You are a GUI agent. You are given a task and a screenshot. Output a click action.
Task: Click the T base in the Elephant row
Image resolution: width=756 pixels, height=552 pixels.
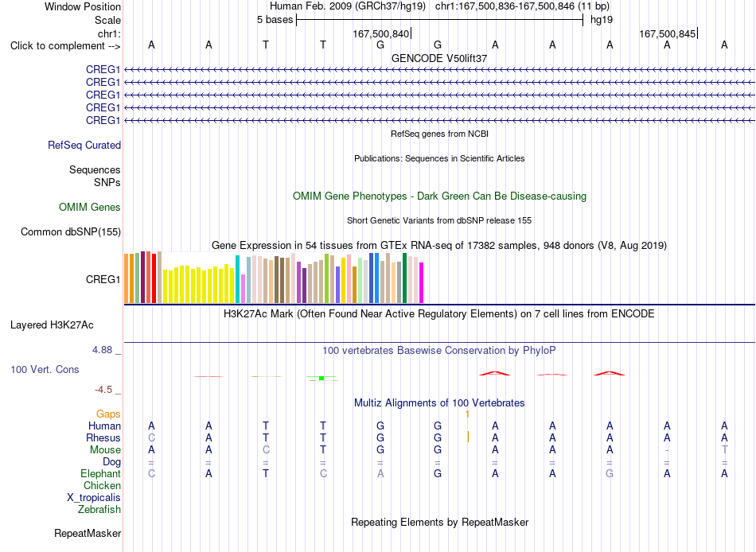click(x=266, y=473)
